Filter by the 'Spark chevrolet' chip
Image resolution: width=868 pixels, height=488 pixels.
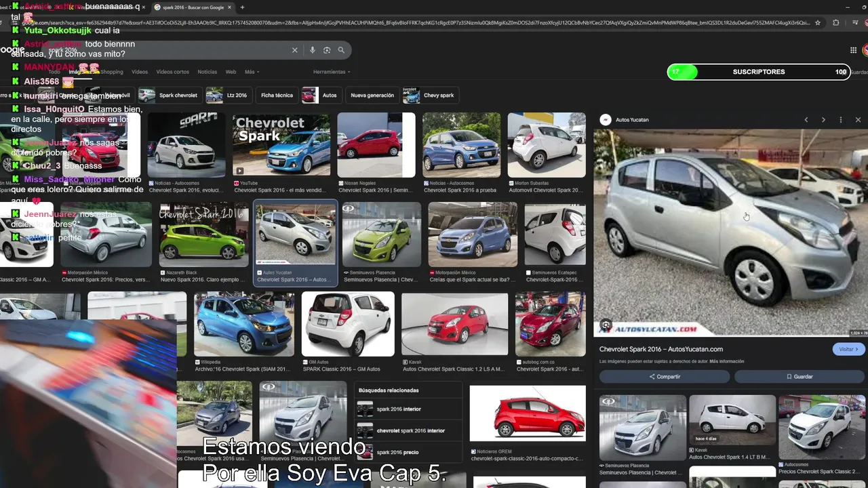pyautogui.click(x=169, y=96)
